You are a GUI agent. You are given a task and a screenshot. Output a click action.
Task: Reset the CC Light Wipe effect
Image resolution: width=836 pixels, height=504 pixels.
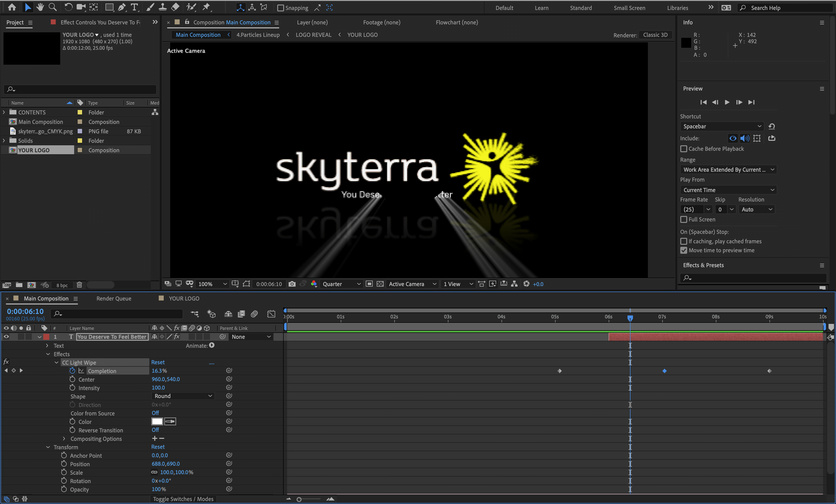click(158, 362)
